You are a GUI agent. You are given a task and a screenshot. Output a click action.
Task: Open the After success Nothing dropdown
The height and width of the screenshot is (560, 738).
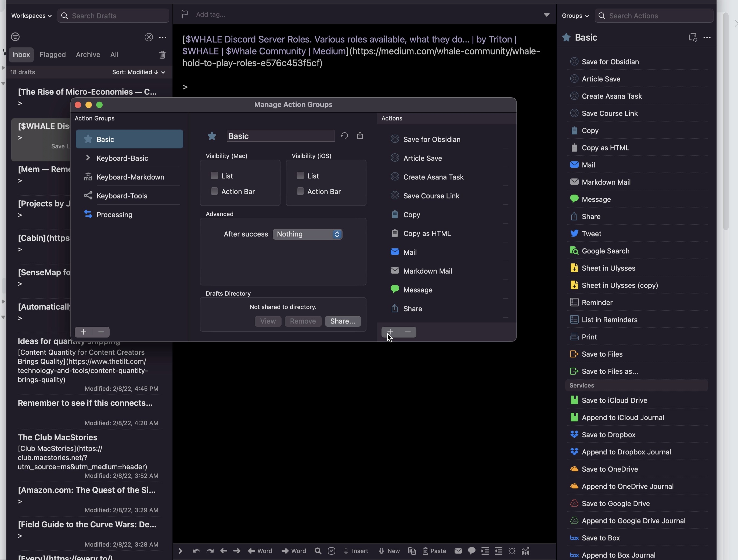tap(307, 234)
